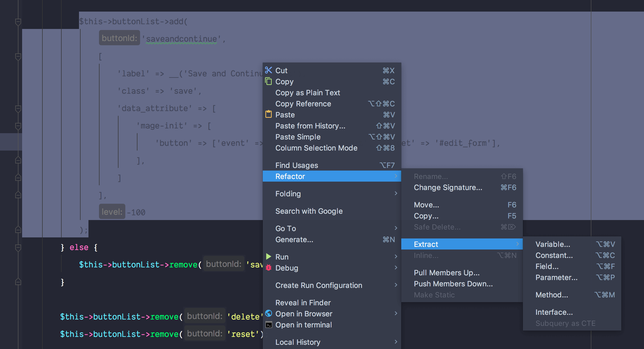
Task: Collapse fold marker beside '} else {' line
Action: pos(18,248)
